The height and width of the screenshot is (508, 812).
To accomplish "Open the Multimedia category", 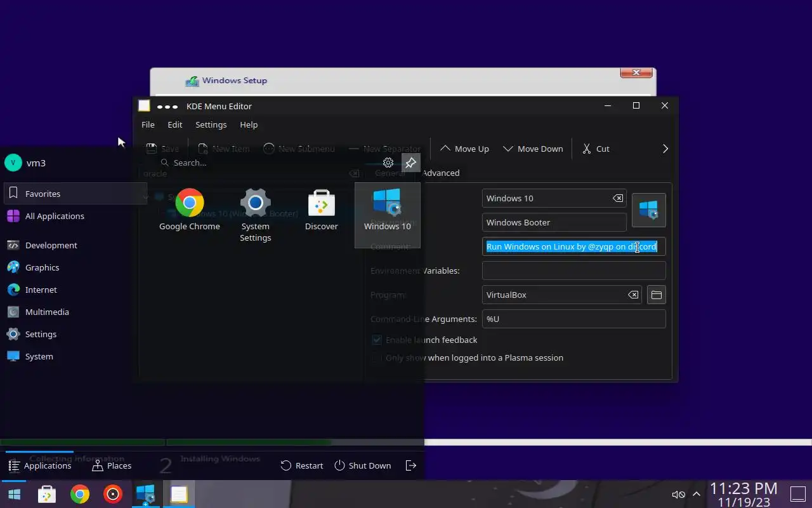I will tap(75, 312).
